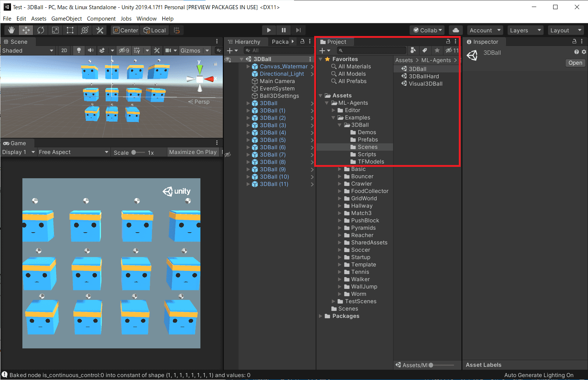Select the Hand tool
Image resolution: width=588 pixels, height=380 pixels.
11,30
